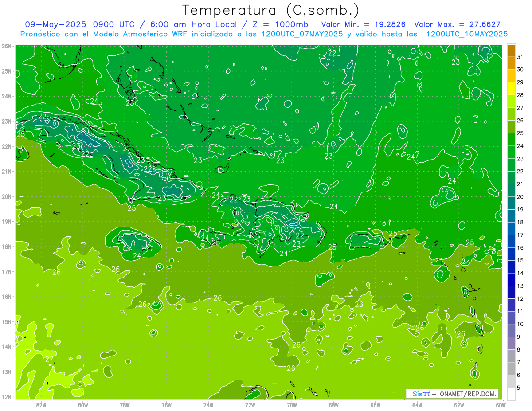Click the 23N latitude axis label
Image resolution: width=532 pixels, height=411 pixels.
point(6,121)
